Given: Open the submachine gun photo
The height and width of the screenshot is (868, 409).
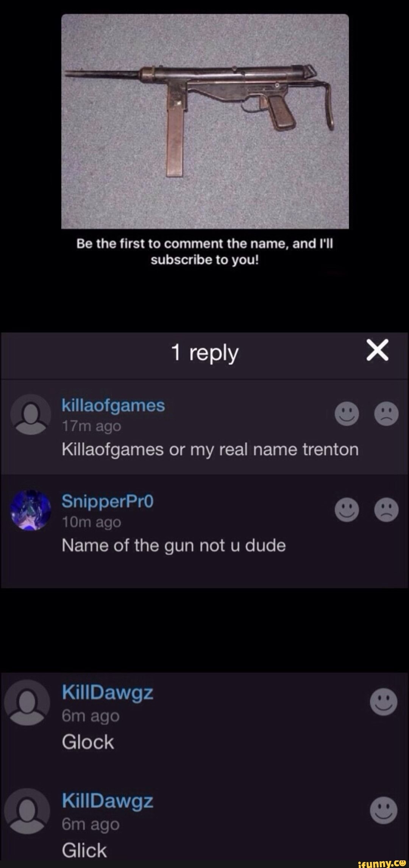Looking at the screenshot, I should 205,121.
